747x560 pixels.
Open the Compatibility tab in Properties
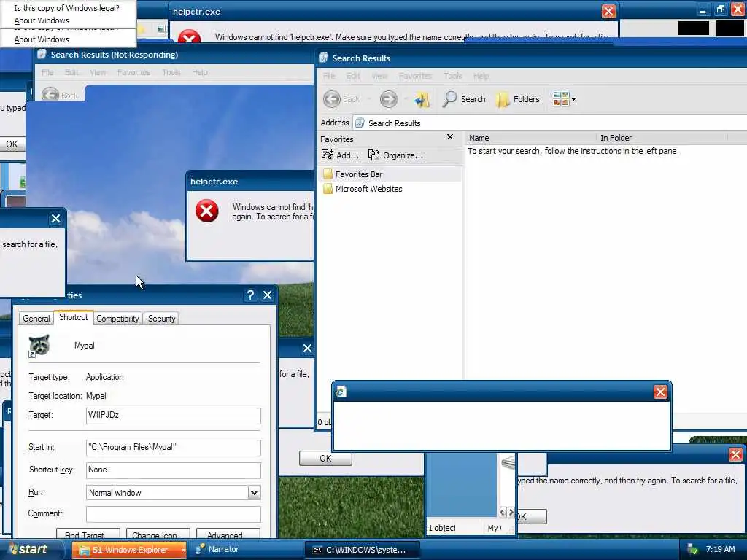coord(117,319)
